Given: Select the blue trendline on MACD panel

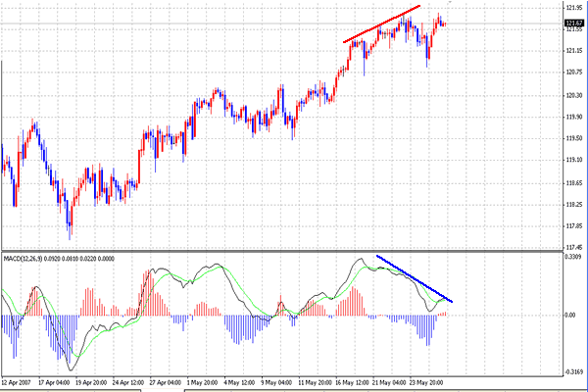Looking at the screenshot, I should pos(415,278).
